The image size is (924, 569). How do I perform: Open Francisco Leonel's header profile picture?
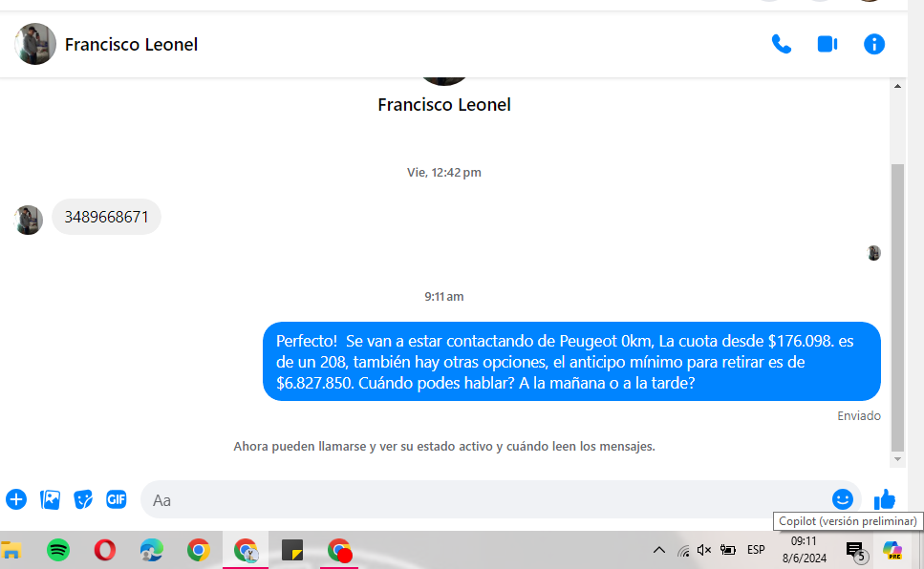(35, 44)
